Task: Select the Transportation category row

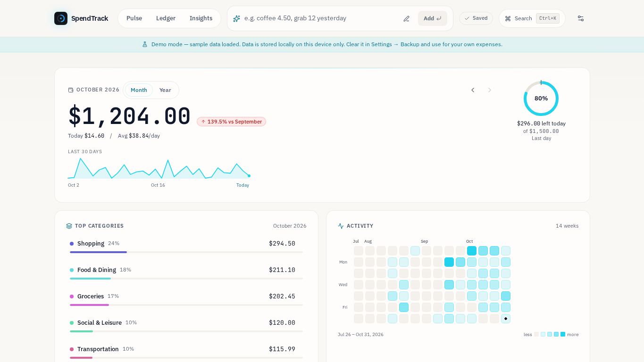Action: coord(186,353)
